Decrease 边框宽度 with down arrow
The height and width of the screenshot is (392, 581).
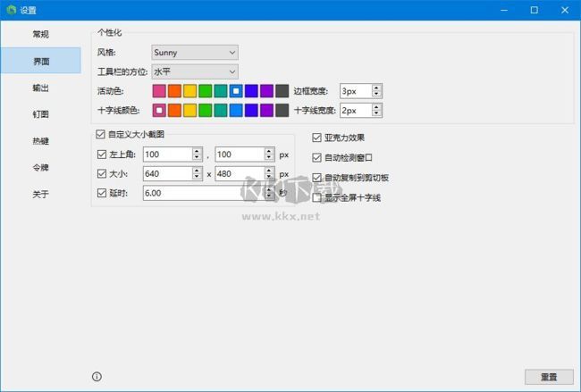(x=376, y=94)
